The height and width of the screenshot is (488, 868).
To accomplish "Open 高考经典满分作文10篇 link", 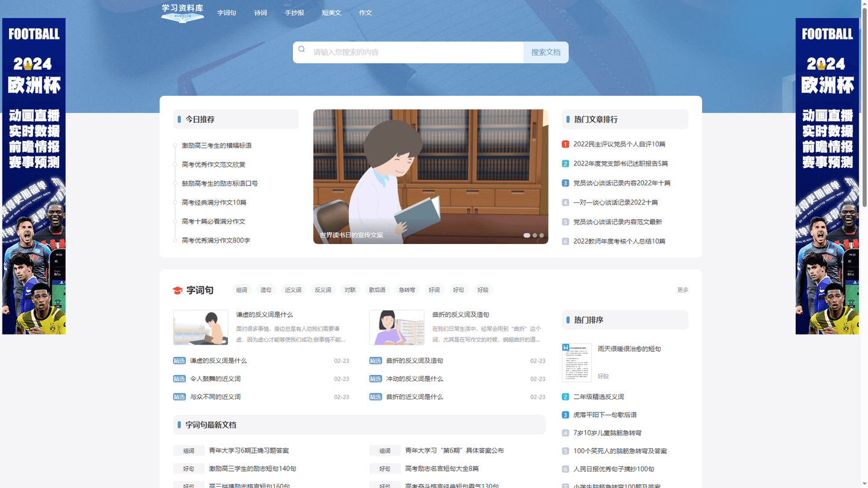I will [x=214, y=202].
